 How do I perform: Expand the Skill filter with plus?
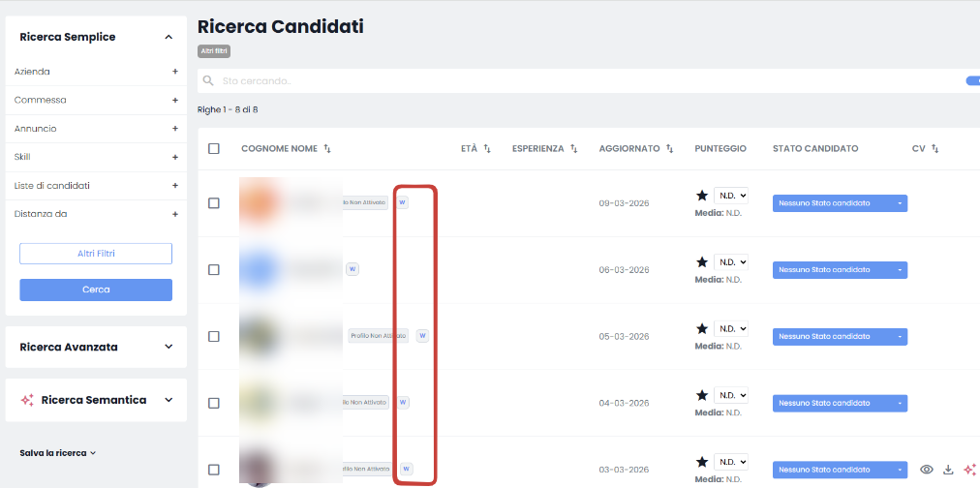(175, 158)
